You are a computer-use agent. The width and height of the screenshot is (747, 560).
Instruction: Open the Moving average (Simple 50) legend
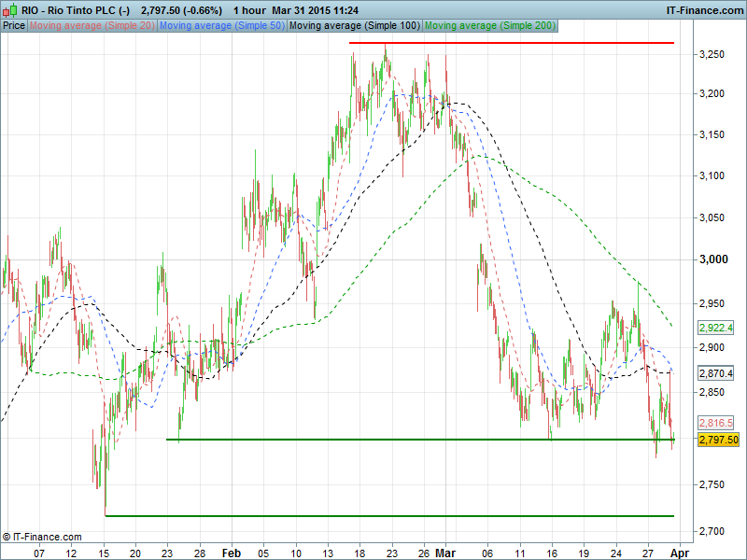coord(221,25)
